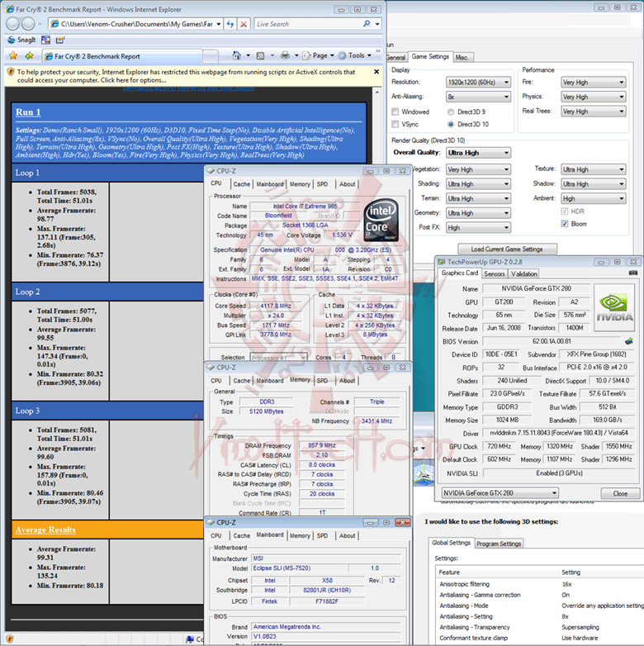Click the Home icon in IE toolbar
The width and height of the screenshot is (644, 646).
tap(236, 55)
